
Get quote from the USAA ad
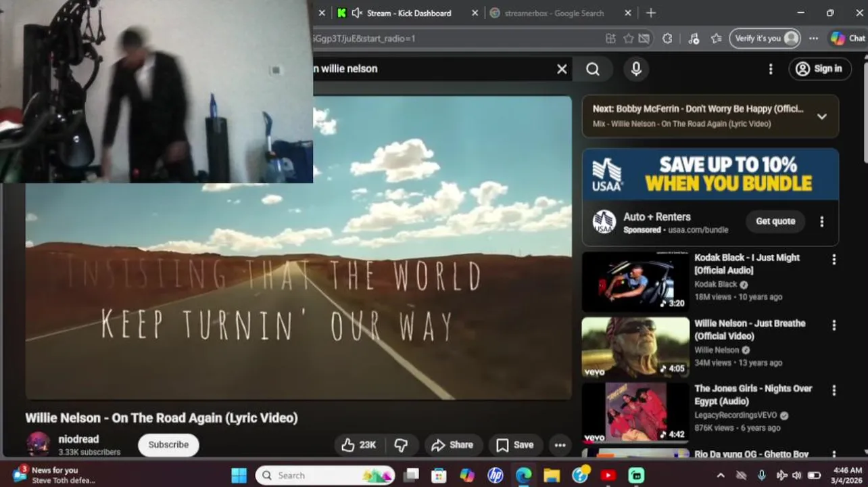click(x=775, y=221)
